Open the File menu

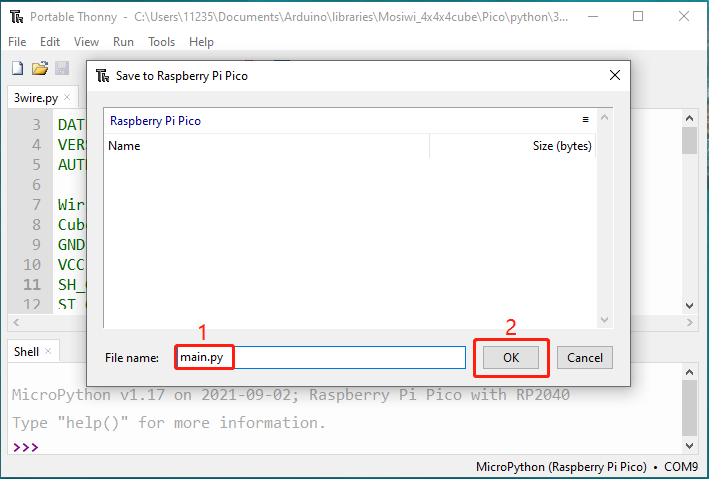(17, 42)
